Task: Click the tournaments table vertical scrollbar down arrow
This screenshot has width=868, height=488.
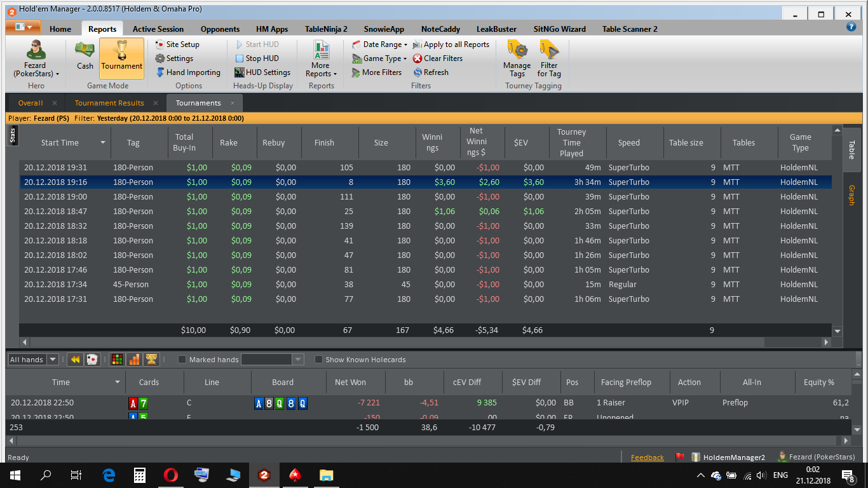Action: [x=837, y=331]
